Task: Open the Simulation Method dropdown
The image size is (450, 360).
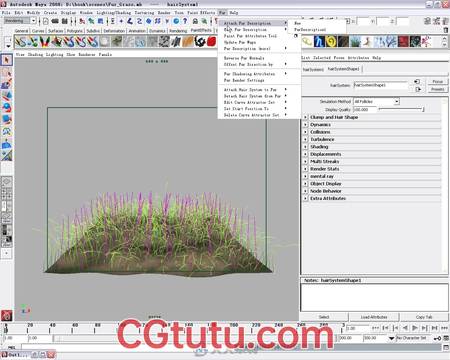Action: (376, 101)
